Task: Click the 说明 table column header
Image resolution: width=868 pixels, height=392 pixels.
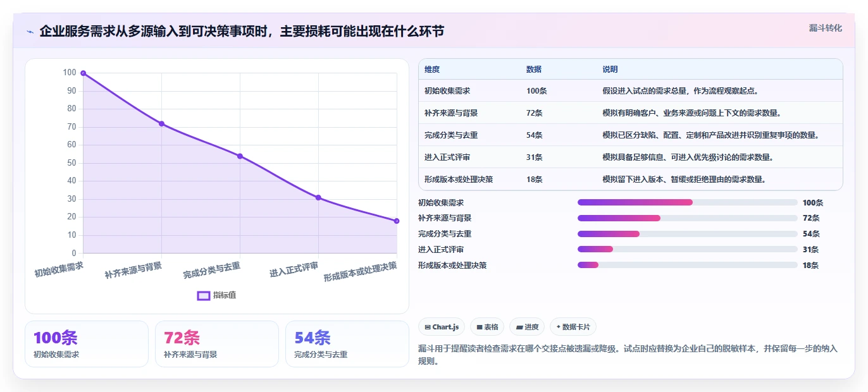Action: 610,70
